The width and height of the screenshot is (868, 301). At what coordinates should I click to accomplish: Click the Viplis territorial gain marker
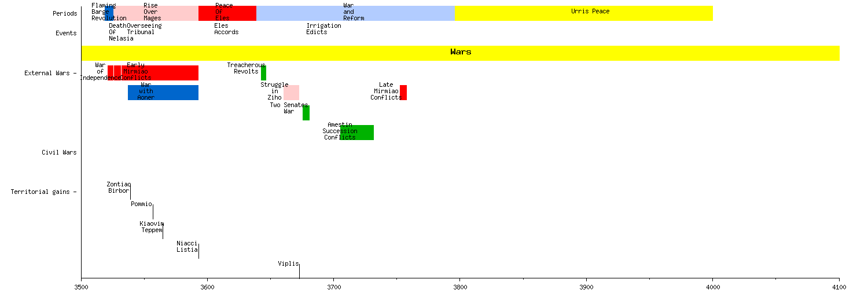point(299,270)
